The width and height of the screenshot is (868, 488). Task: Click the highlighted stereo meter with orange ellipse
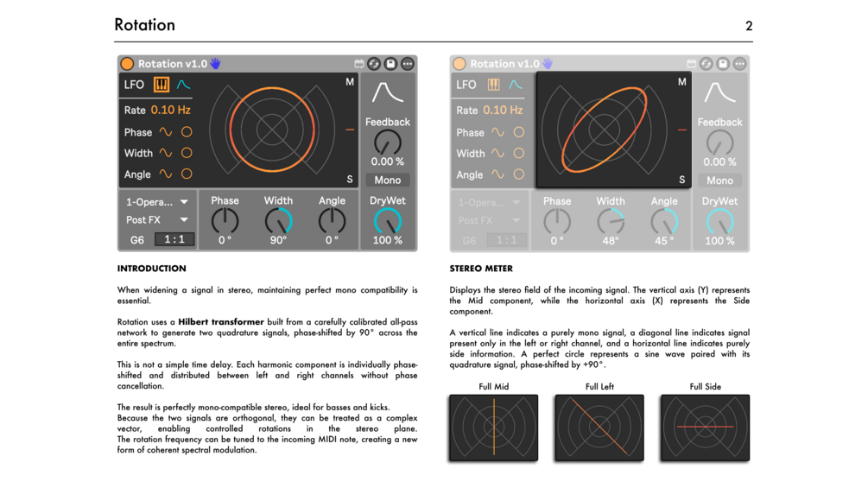(x=613, y=130)
